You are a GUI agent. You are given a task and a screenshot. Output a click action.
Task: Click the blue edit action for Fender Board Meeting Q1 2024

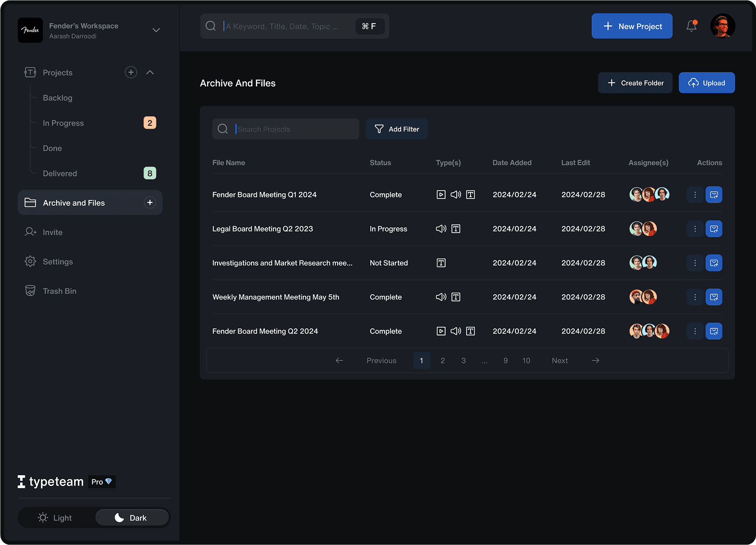click(x=714, y=195)
